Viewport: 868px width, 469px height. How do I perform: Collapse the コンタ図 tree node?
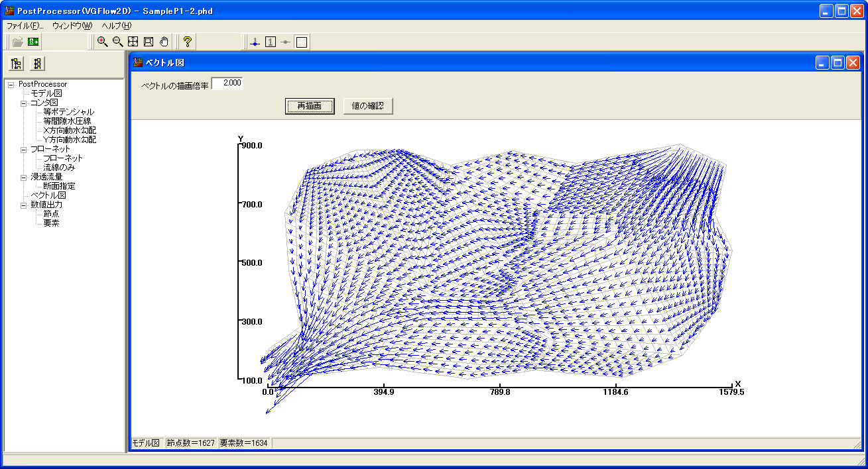pos(23,103)
